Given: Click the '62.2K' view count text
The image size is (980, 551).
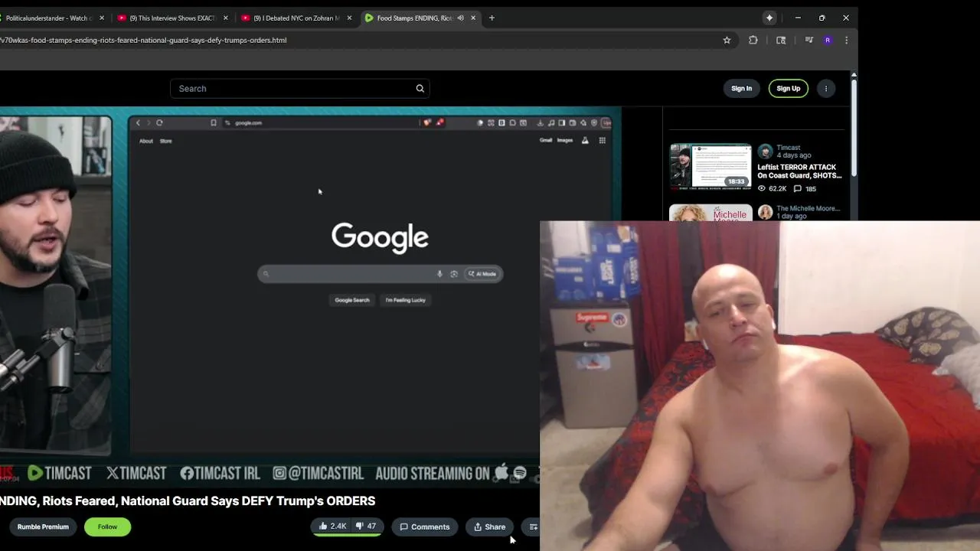Looking at the screenshot, I should pyautogui.click(x=777, y=188).
